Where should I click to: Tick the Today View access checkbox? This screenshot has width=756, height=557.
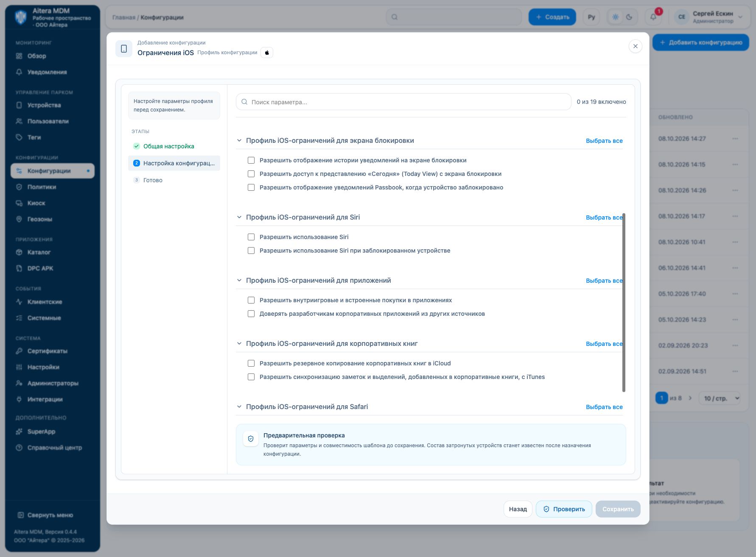coord(251,174)
